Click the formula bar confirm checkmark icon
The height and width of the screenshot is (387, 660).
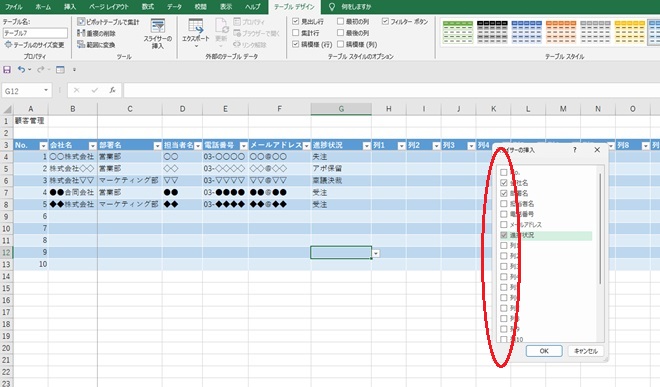94,90
